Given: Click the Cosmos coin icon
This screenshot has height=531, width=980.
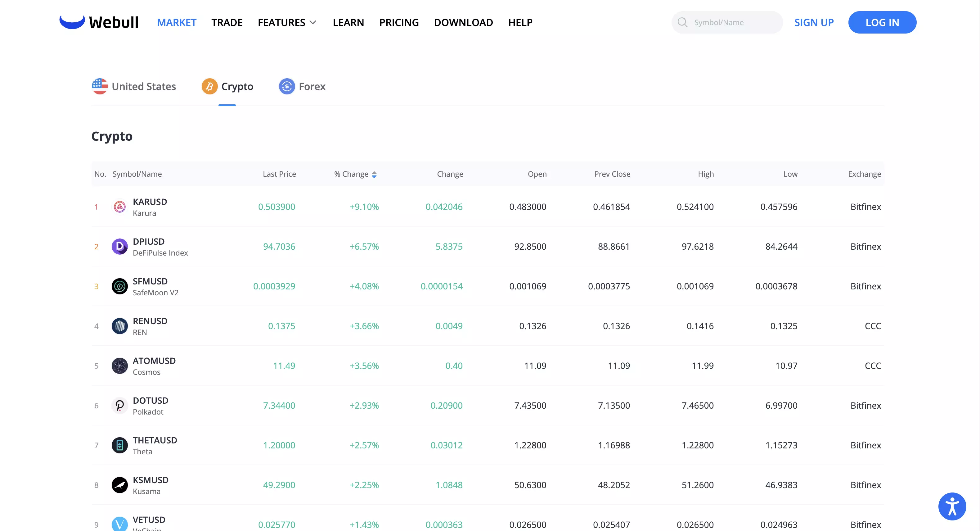Looking at the screenshot, I should tap(119, 366).
